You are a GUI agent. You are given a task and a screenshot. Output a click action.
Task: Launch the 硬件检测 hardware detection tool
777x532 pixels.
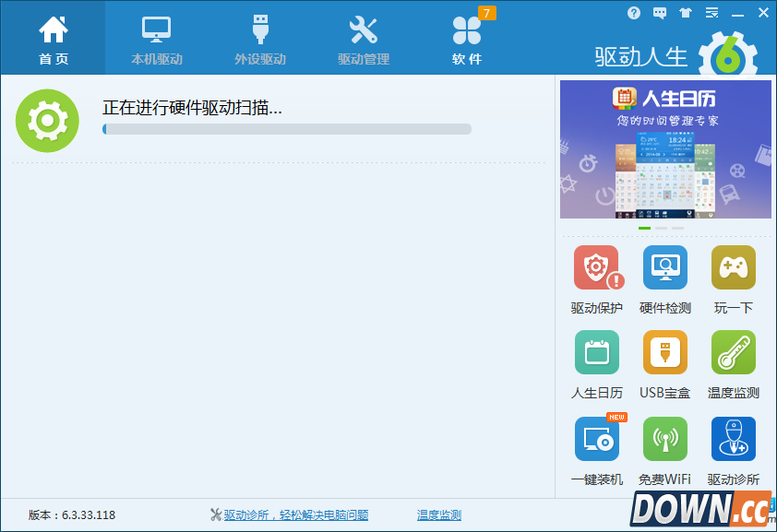[664, 268]
